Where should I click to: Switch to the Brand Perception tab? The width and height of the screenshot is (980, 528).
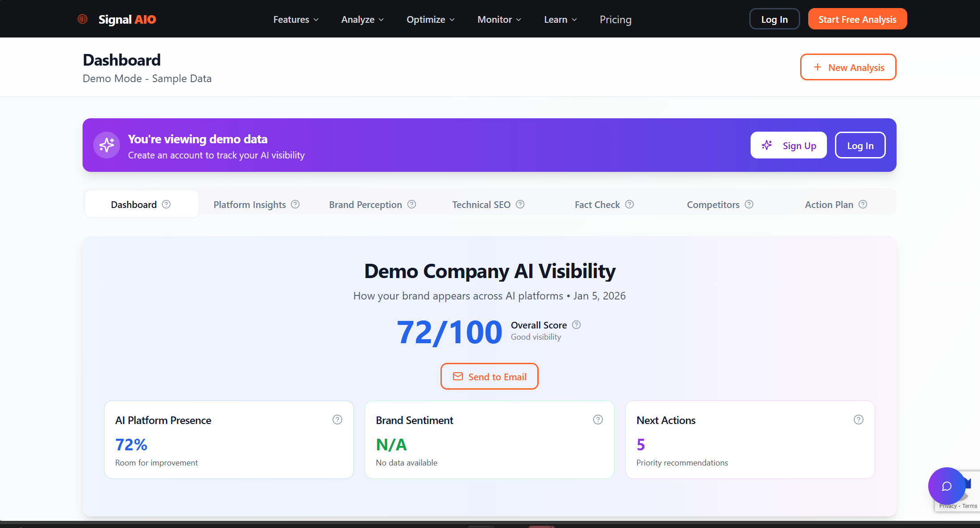365,205
